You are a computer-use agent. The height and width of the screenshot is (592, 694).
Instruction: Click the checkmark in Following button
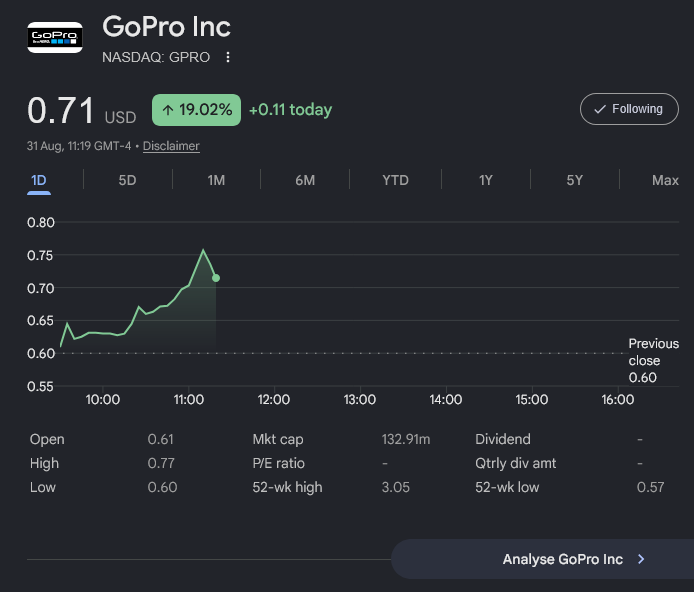coord(600,109)
